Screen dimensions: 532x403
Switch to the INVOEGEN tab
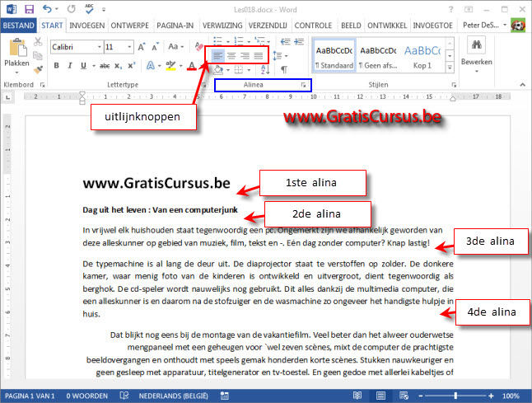(x=86, y=26)
